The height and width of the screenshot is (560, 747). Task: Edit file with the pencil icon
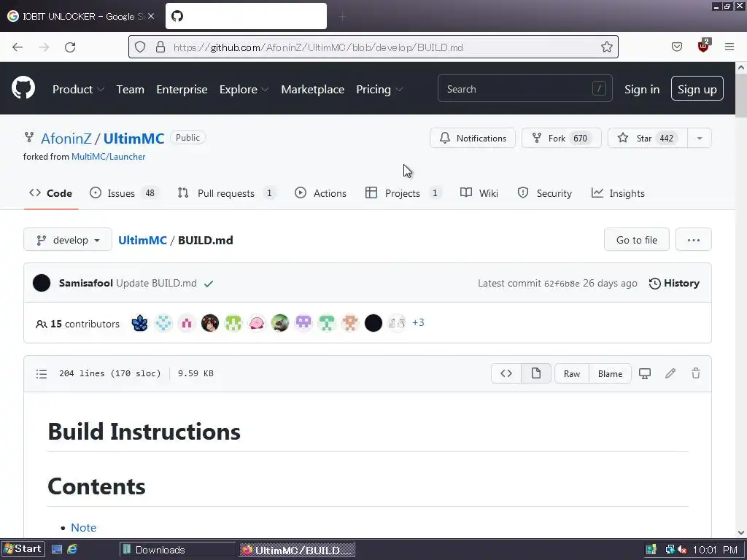tap(670, 374)
